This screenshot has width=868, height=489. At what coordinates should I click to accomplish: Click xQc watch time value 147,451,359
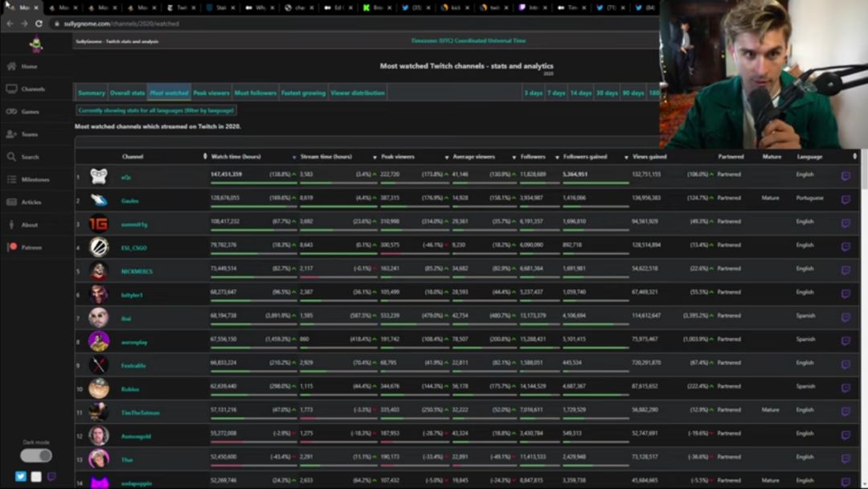(226, 174)
